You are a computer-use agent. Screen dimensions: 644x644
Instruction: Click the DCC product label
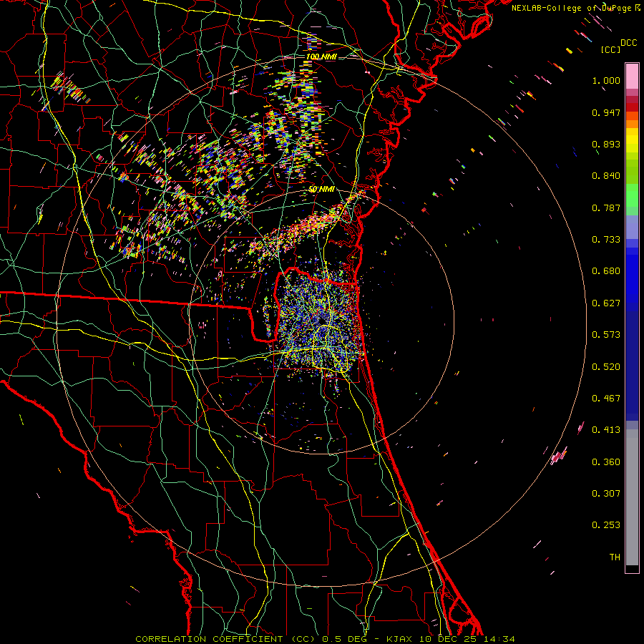click(629, 43)
